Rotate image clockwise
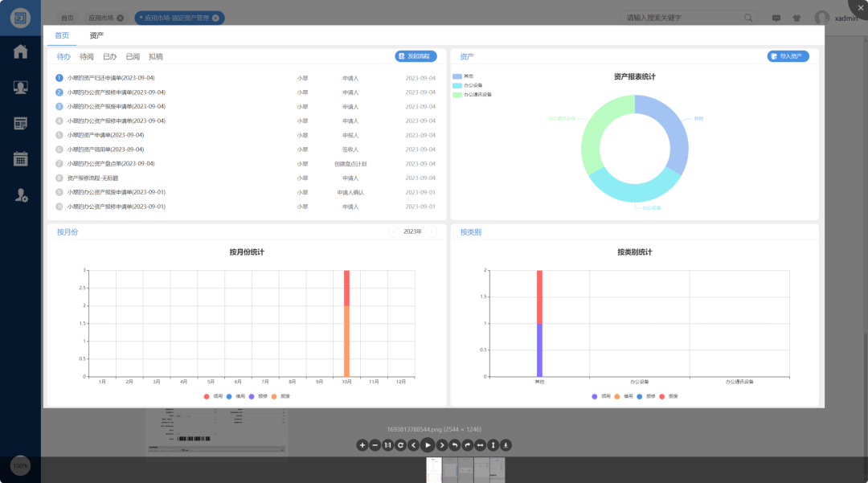868x483 pixels. click(x=467, y=444)
